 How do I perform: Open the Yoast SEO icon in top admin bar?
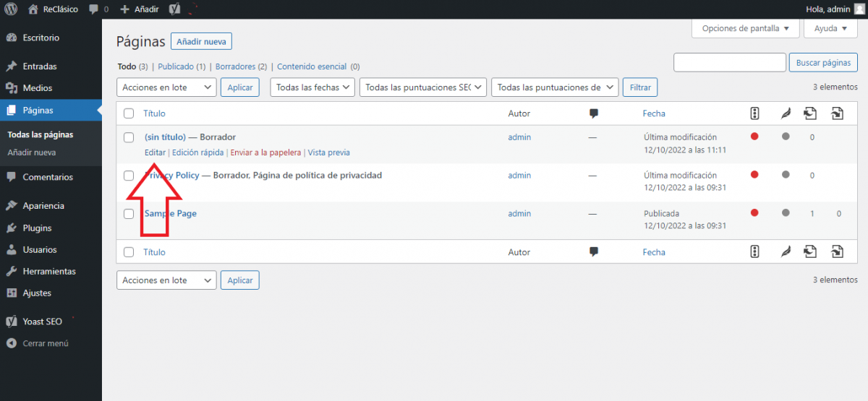(175, 9)
